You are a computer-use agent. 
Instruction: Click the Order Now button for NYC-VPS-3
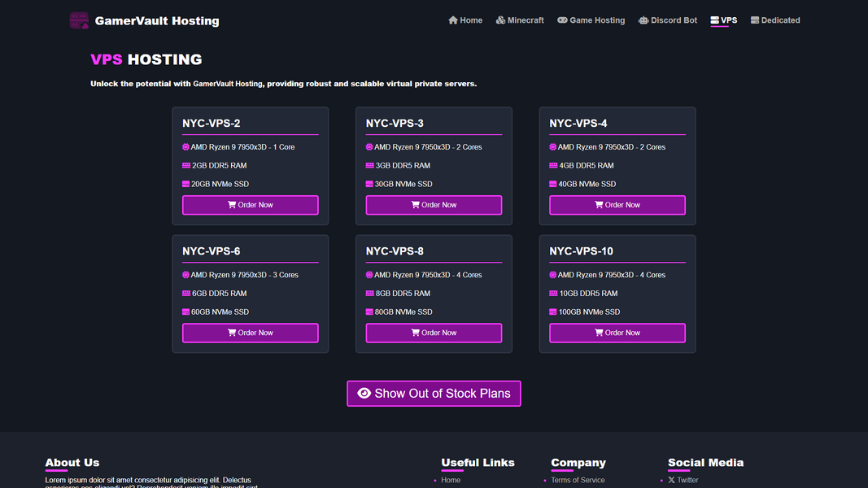(434, 204)
